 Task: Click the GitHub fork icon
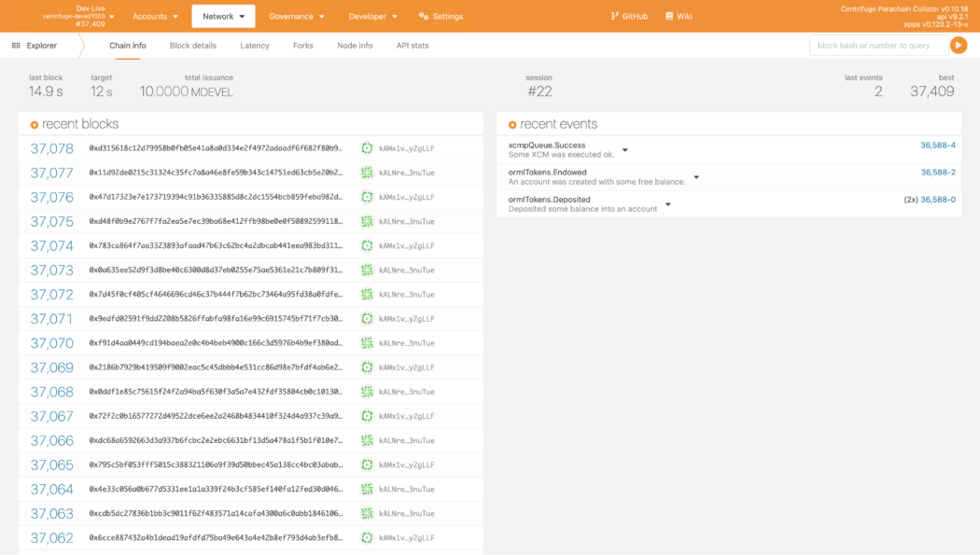[x=614, y=16]
